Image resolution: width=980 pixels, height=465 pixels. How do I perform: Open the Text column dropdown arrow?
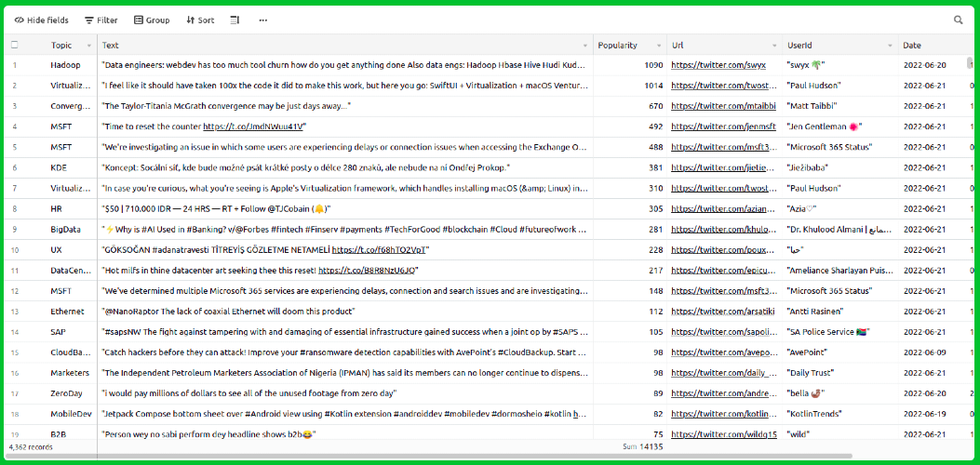click(585, 46)
